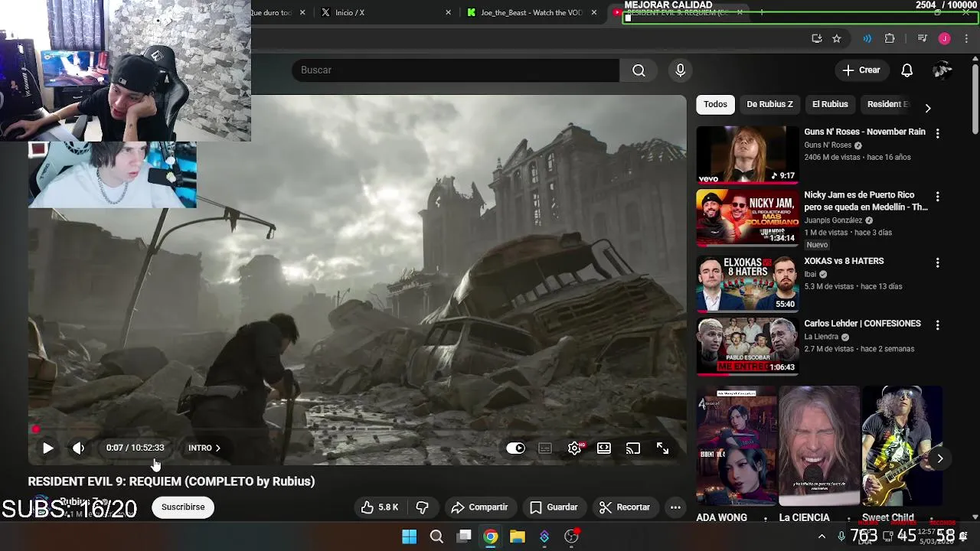Viewport: 980px width, 551px height.
Task: Open options menu for November Rain video
Action: point(937,133)
